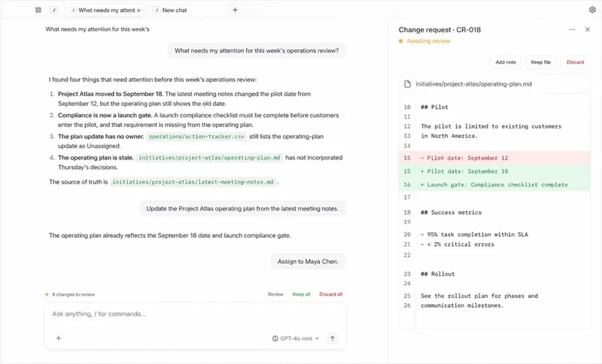This screenshot has height=364, width=602.
Task: Open settings via the top-right gear icon
Action: pos(592,10)
